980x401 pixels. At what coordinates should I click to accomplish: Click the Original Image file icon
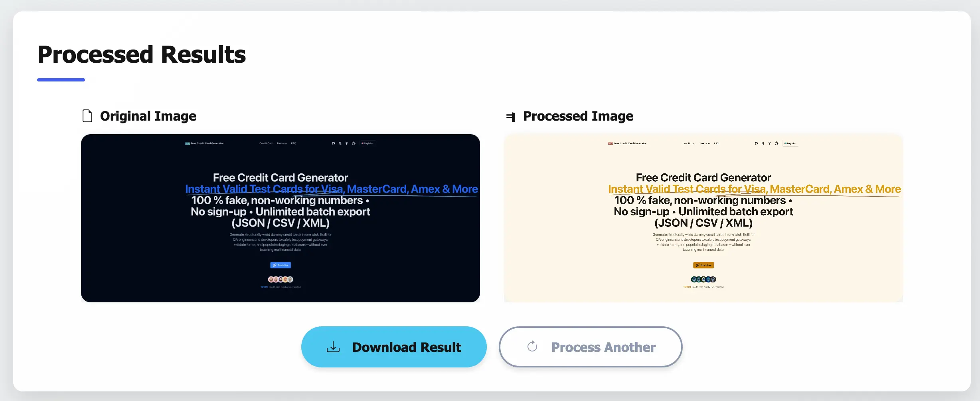[x=87, y=116]
